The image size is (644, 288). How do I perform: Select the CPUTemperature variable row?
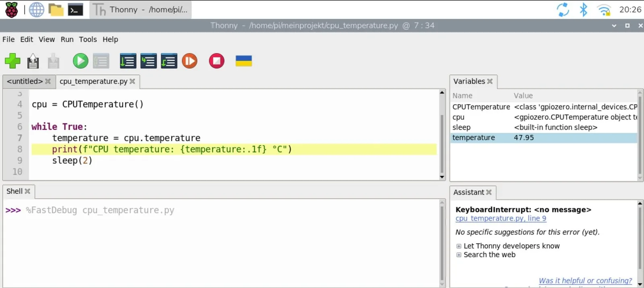point(544,107)
